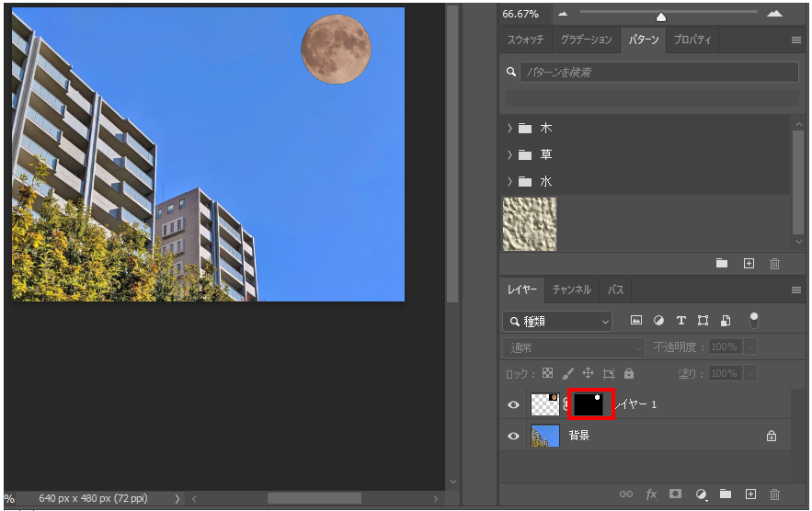
Task: Toggle layer filtering on/off switch
Action: (x=754, y=320)
